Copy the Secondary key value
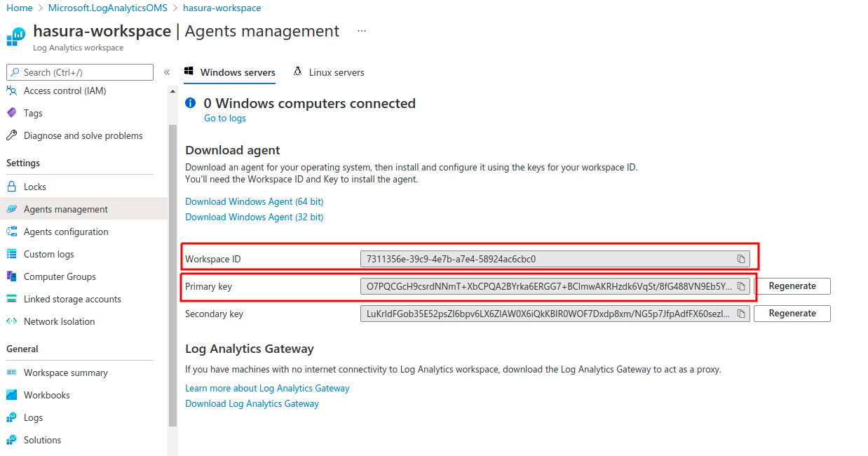The image size is (868, 456). [741, 314]
